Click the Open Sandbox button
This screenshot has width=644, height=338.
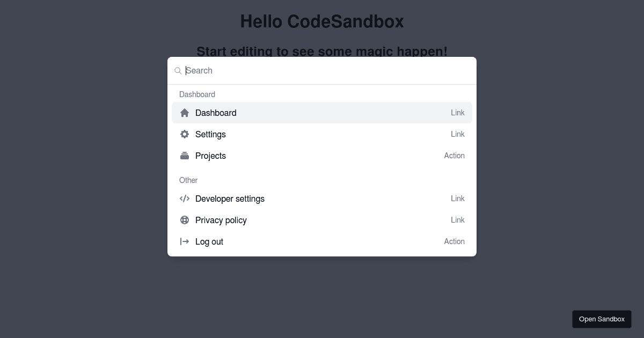coord(602,319)
